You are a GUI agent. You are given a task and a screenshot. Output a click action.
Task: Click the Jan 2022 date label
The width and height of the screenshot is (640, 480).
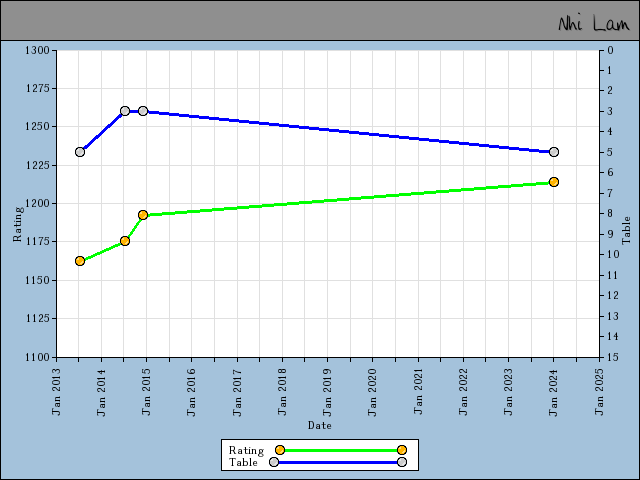pos(463,392)
